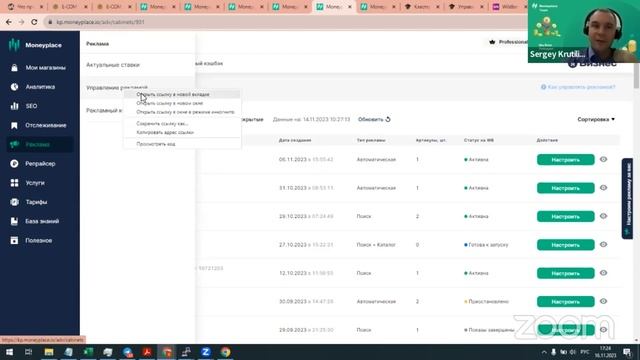Image resolution: width=640 pixels, height=360 pixels.
Task: Choose 'Копировать адрес ссылки'
Action: [182, 132]
